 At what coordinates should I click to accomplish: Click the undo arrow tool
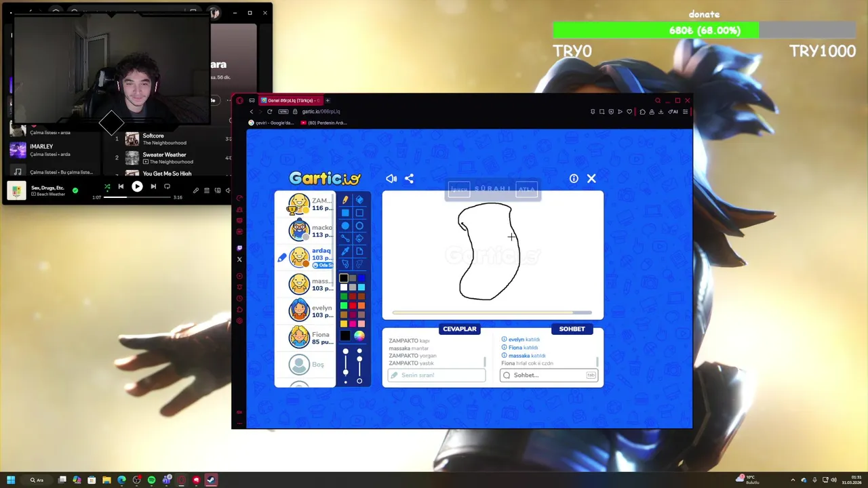click(344, 263)
